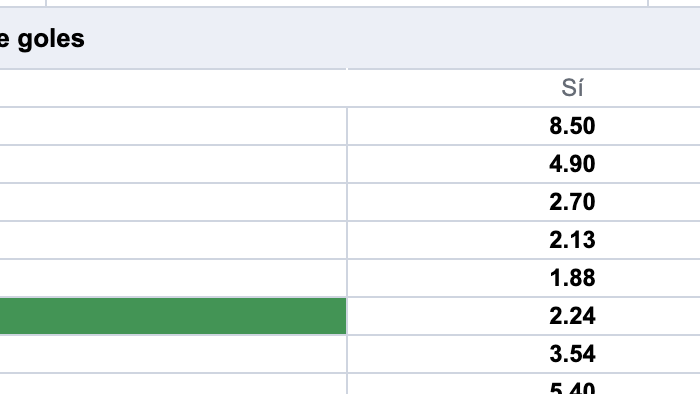Select the 3.54 odds cell
This screenshot has height=394, width=700.
(572, 354)
